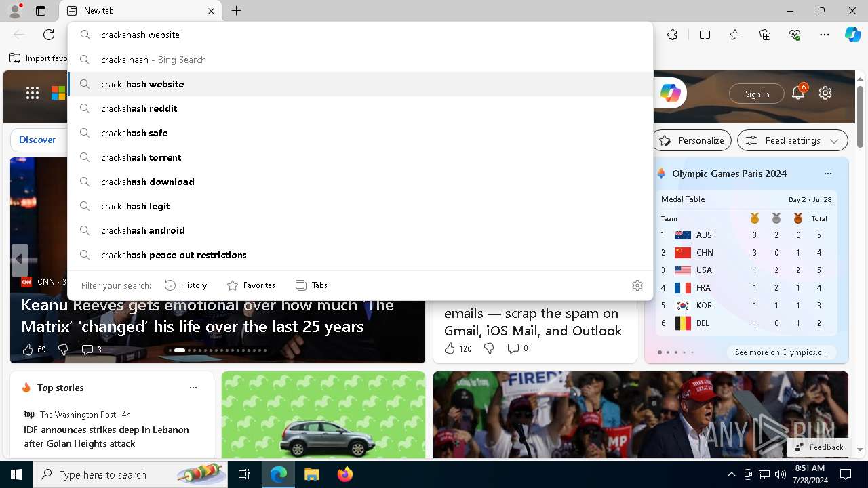This screenshot has height=488, width=868.
Task: Open the Keanu Reeves Matrix headline
Action: (x=208, y=316)
